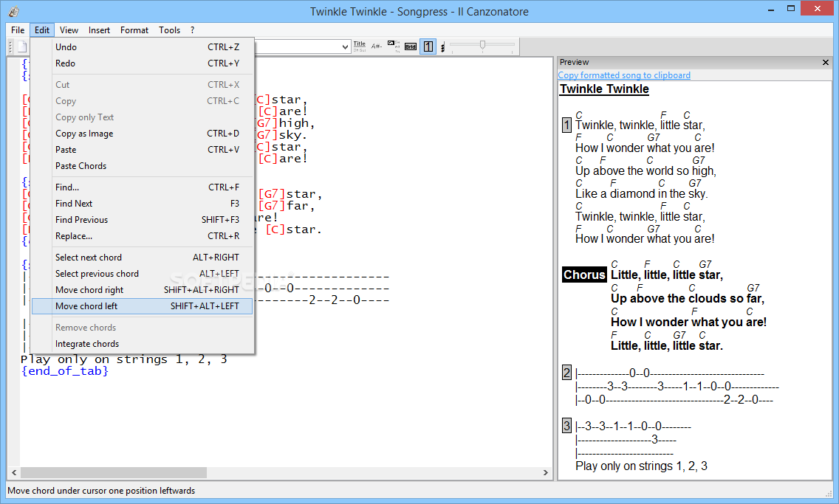Click the Chorus label in preview

coord(584,275)
